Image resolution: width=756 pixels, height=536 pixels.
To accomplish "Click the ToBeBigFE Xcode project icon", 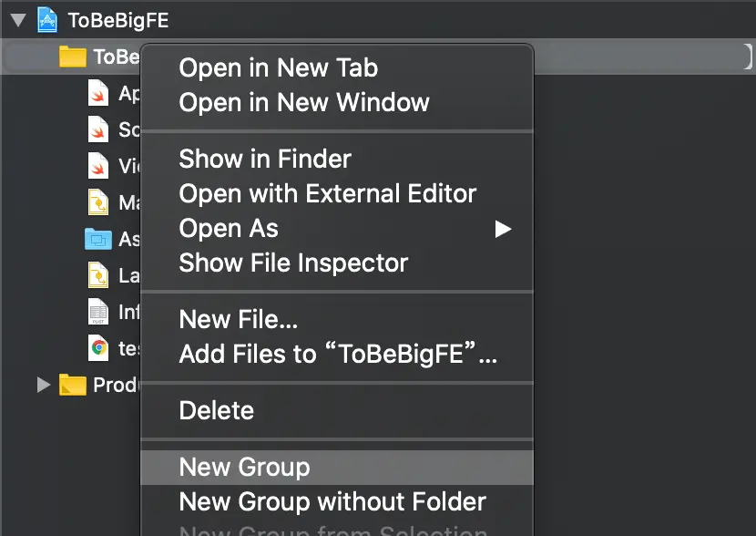I will tap(47, 19).
